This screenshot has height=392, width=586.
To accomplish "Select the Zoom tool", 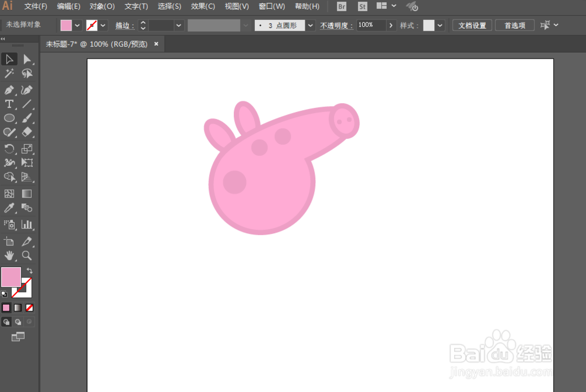I will (26, 255).
